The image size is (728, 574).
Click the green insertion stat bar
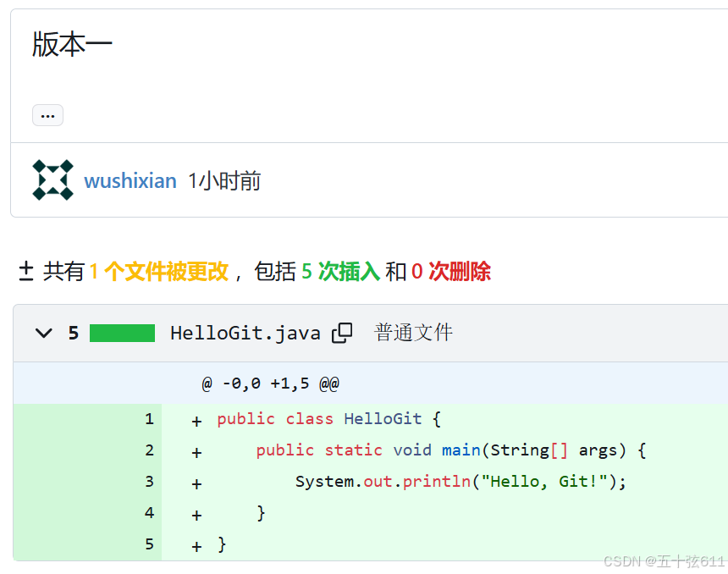click(122, 333)
